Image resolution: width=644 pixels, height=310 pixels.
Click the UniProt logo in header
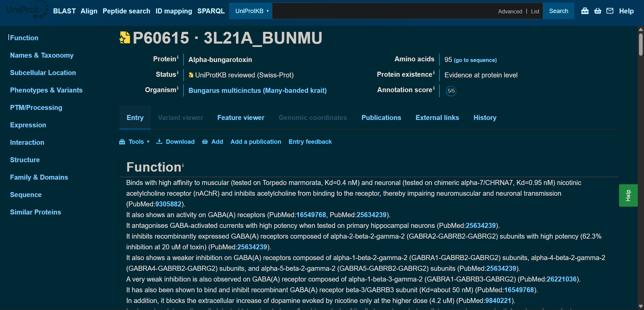[x=27, y=10]
